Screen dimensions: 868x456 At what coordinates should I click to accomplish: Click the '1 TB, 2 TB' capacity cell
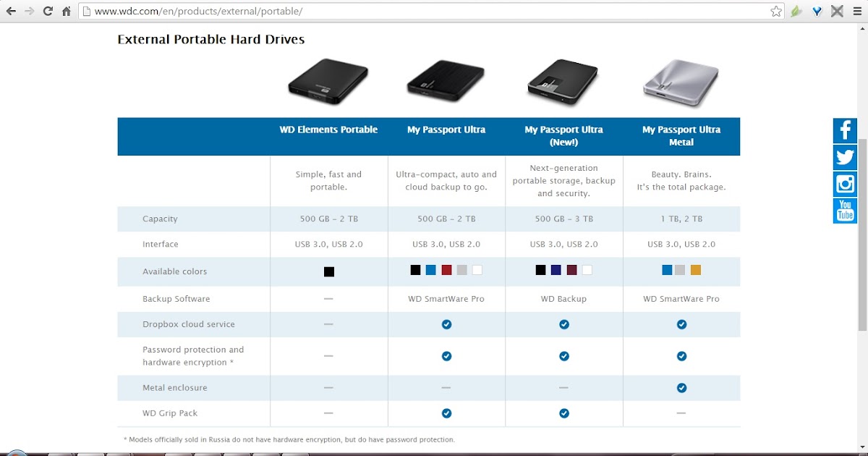pos(681,219)
